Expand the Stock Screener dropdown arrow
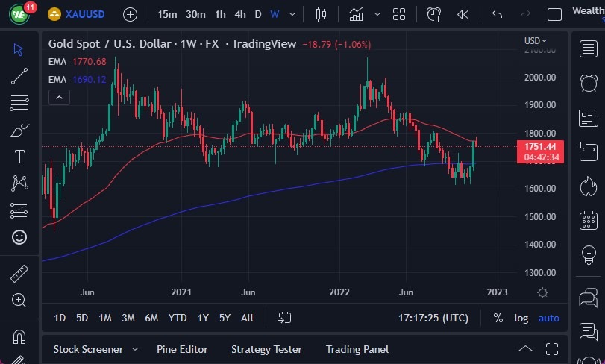605x364 pixels. point(135,349)
